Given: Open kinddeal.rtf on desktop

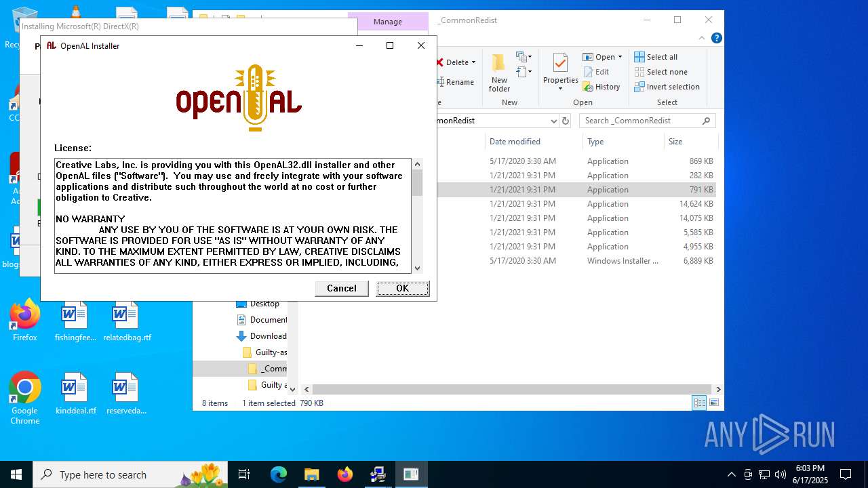Looking at the screenshot, I should (x=75, y=394).
